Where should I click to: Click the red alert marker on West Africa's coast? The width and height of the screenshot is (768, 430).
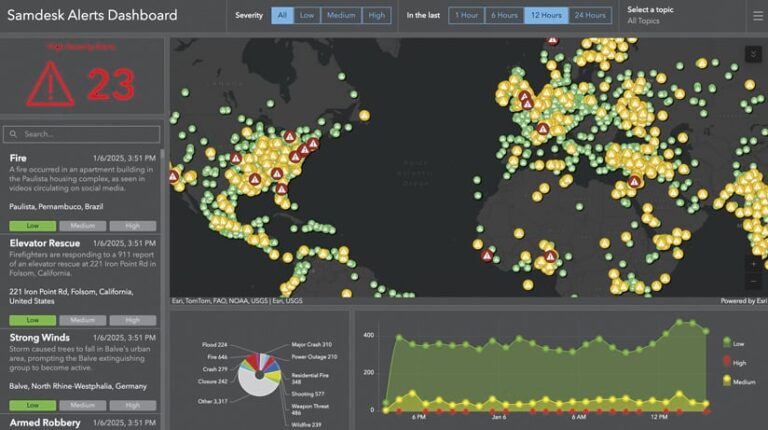486,256
